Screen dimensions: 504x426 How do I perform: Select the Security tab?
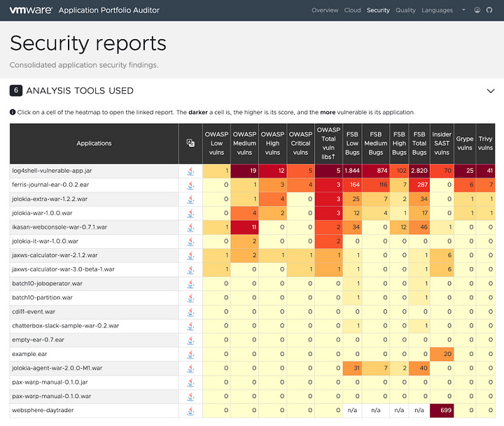[x=378, y=10]
